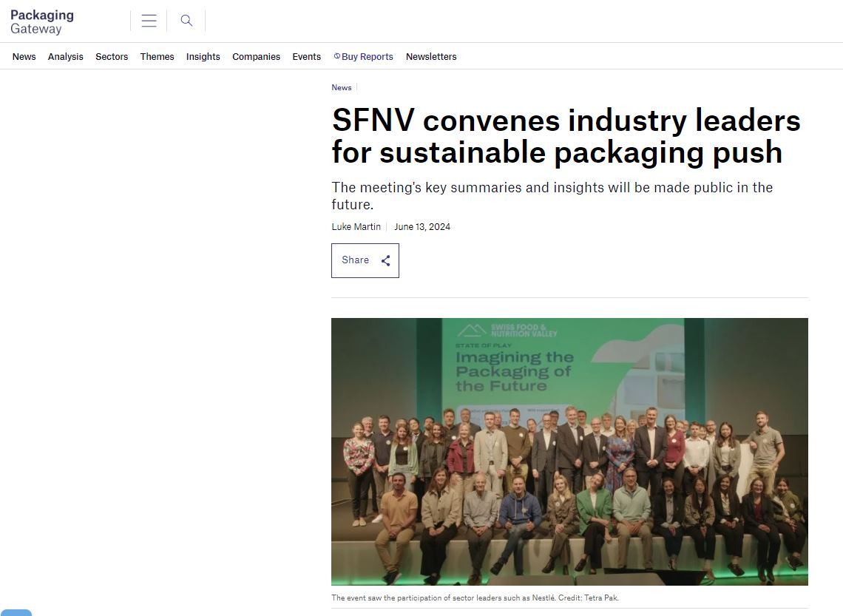Screen dimensions: 843x616
Task: Click the News category tag above headline
Action: [341, 88]
